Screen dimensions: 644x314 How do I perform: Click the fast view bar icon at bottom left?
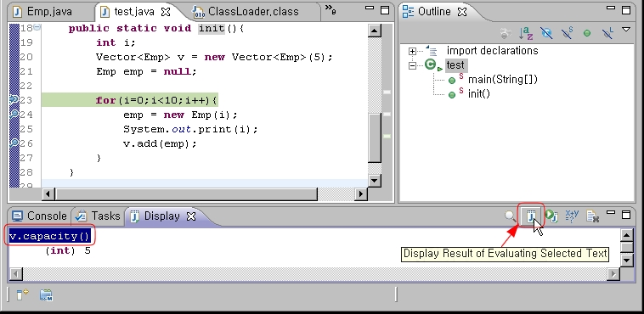click(x=22, y=294)
